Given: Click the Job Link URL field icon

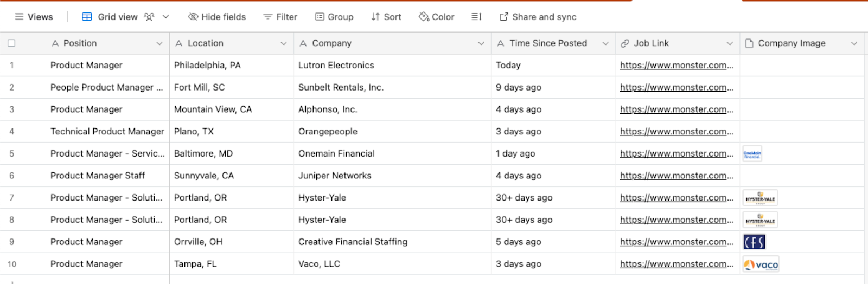Looking at the screenshot, I should pyautogui.click(x=625, y=43).
